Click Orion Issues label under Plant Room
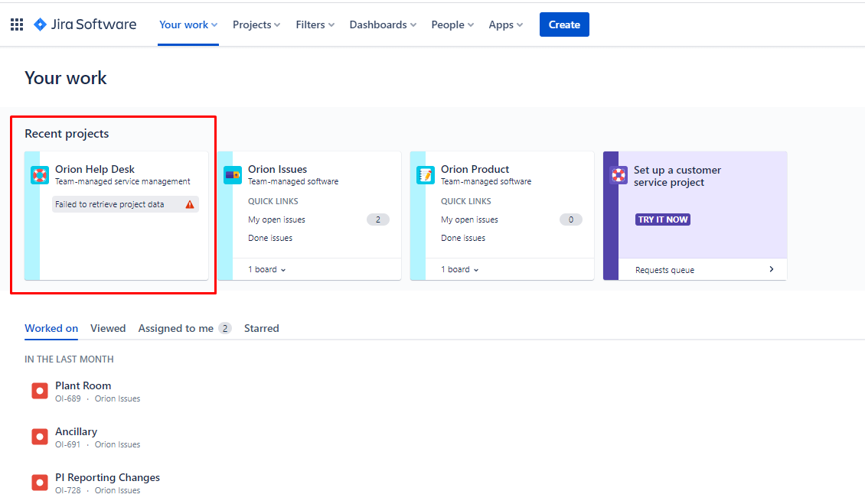The height and width of the screenshot is (504, 865). tap(118, 398)
